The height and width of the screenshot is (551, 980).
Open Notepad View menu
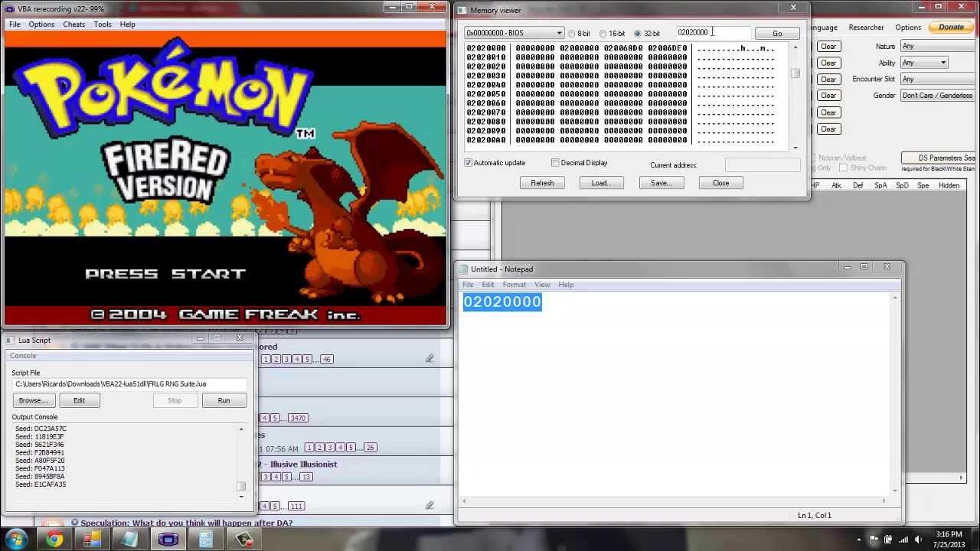[x=542, y=285]
